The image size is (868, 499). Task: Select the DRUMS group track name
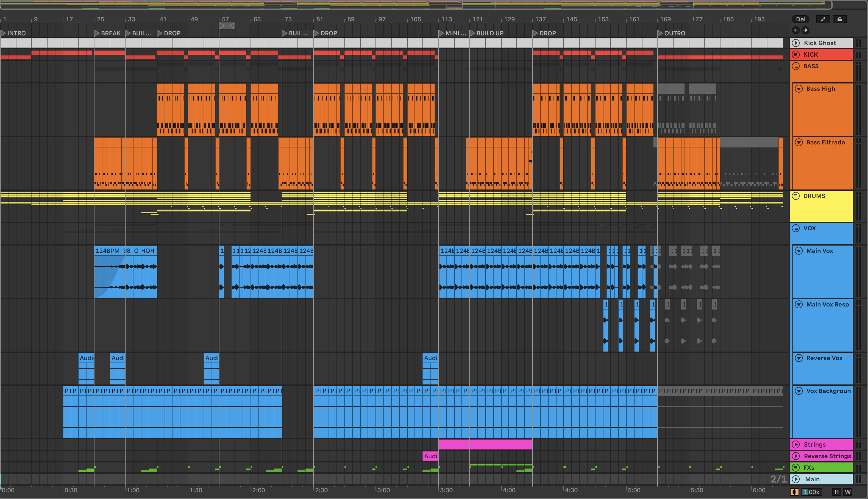(x=814, y=196)
